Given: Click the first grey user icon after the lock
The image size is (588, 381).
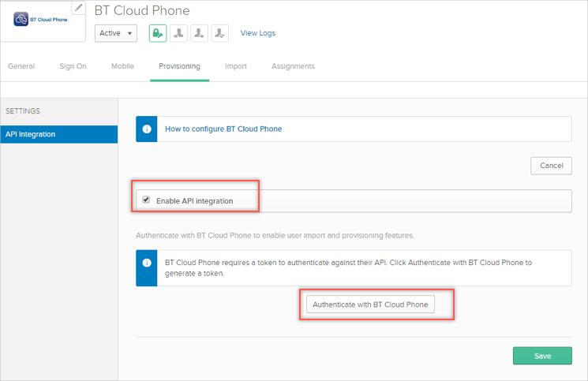Looking at the screenshot, I should tap(178, 33).
